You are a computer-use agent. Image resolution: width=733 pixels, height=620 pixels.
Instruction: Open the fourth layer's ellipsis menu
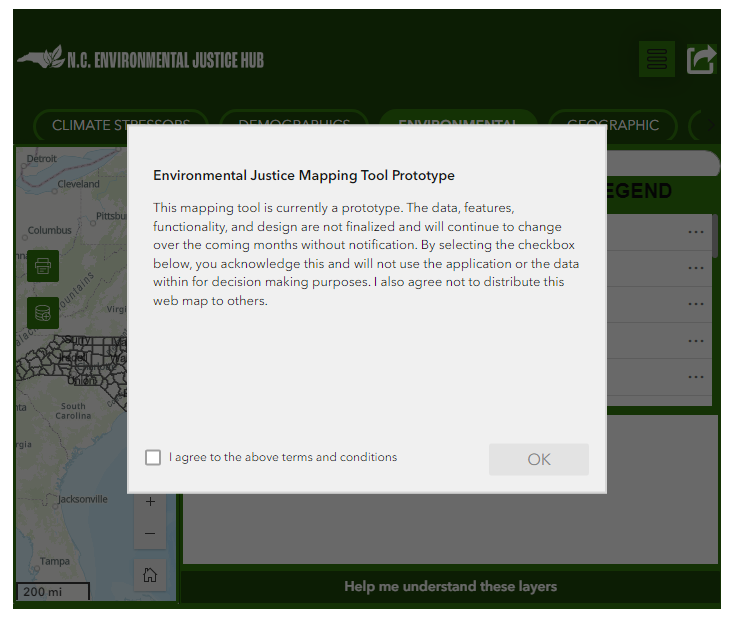click(696, 341)
